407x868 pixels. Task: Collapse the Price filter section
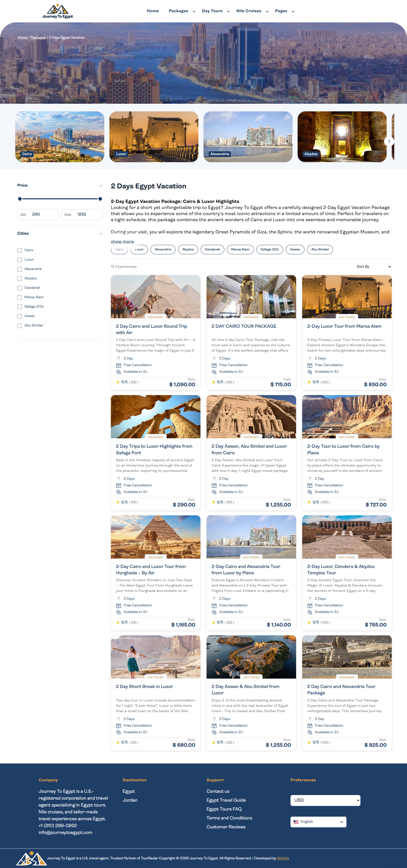[x=100, y=186]
